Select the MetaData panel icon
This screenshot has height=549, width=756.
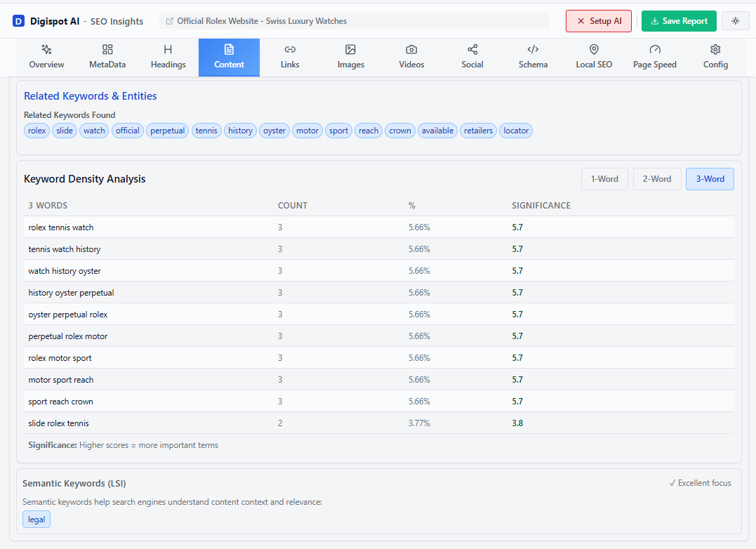pos(107,56)
